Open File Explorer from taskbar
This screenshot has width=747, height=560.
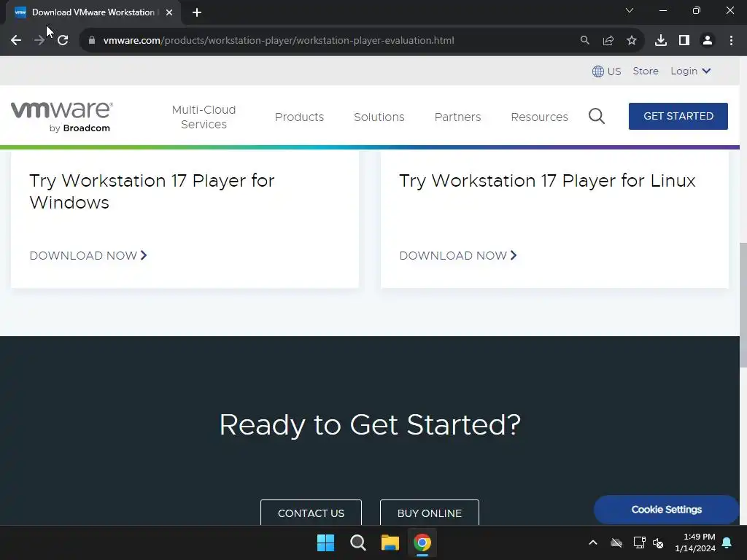pyautogui.click(x=390, y=542)
